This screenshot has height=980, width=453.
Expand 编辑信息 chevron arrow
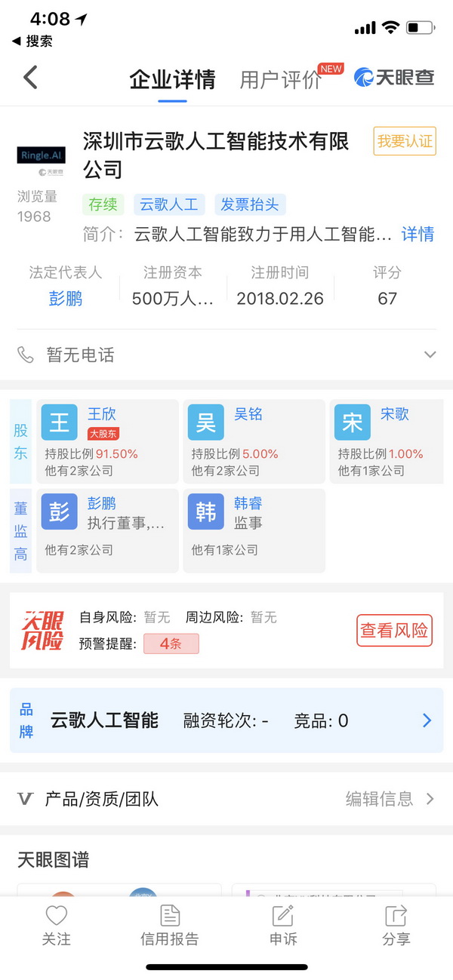coord(430,799)
